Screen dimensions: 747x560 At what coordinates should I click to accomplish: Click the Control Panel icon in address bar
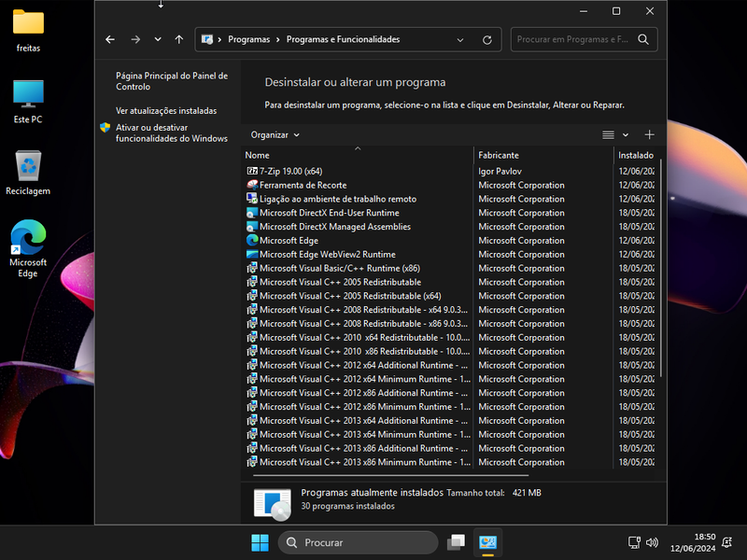pos(207,39)
